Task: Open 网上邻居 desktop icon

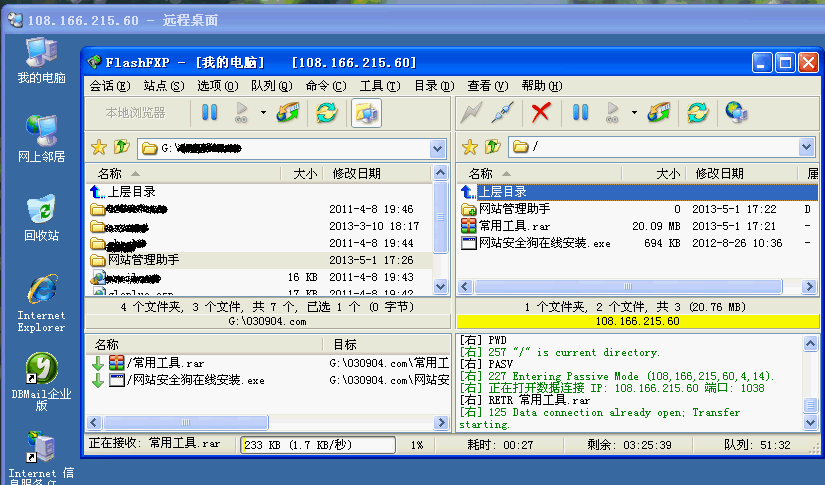Action: 41,138
